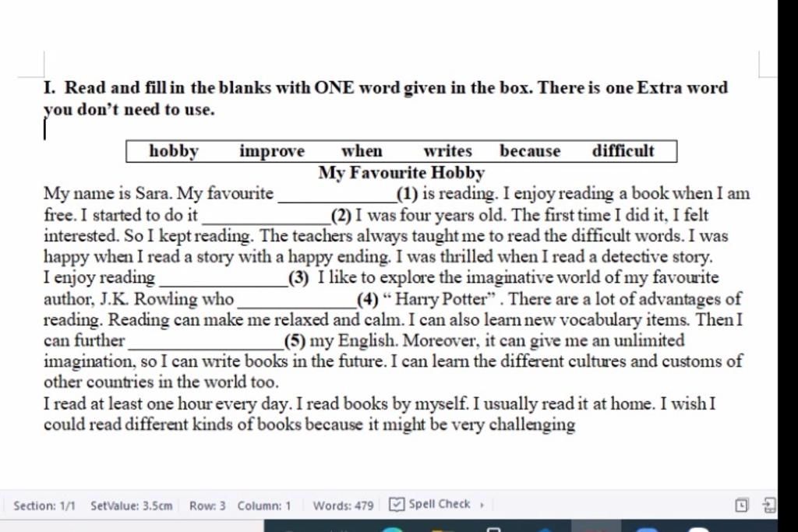The image size is (798, 532).
Task: Click the Column: 1 status indicator
Action: pos(264,506)
